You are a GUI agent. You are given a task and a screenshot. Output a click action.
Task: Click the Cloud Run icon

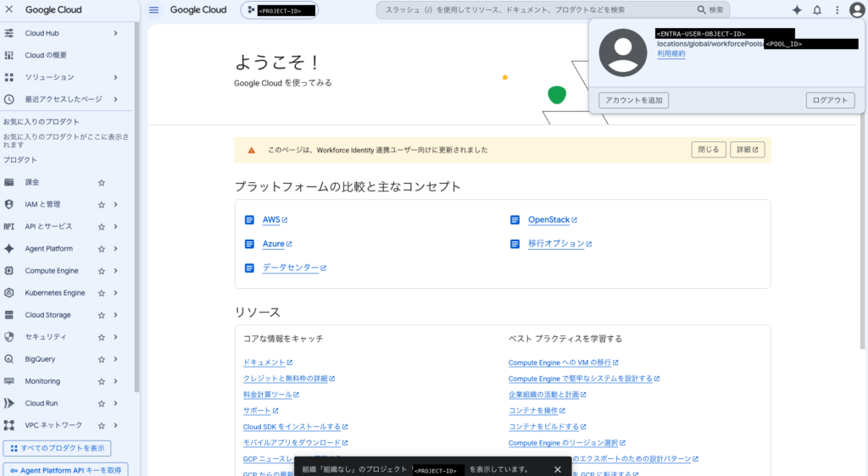pyautogui.click(x=8, y=403)
